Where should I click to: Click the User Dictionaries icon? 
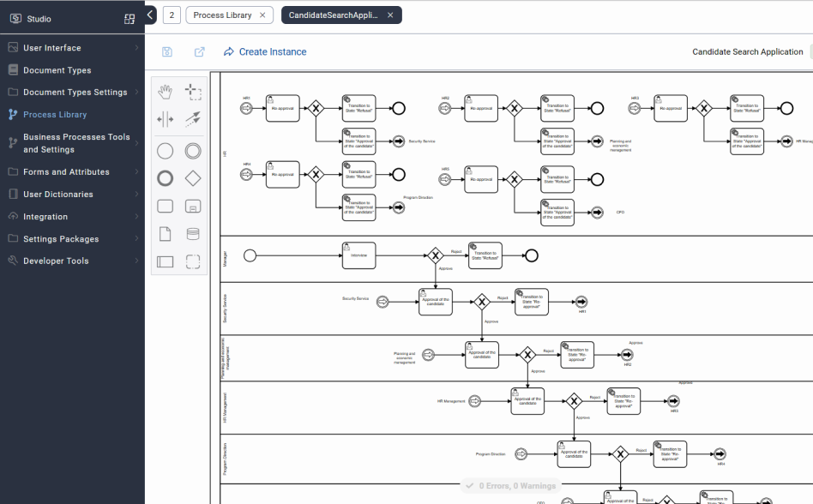pos(14,194)
